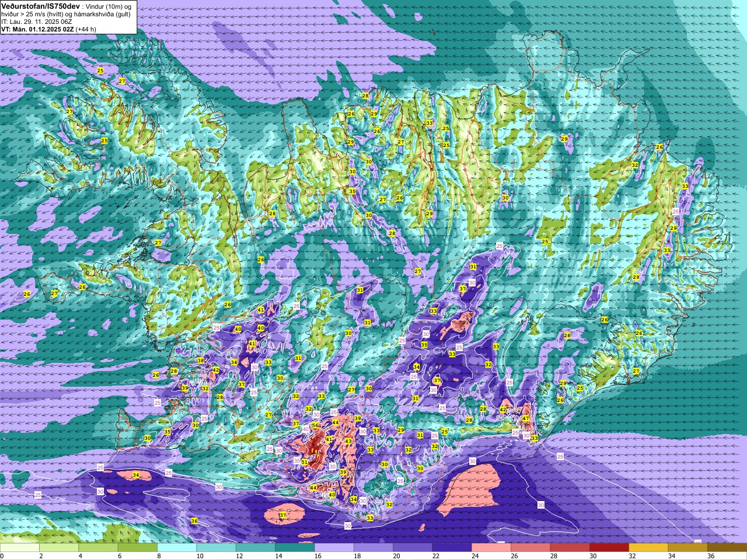Click the legend scale number 8
This screenshot has height=560, width=747.
click(159, 556)
